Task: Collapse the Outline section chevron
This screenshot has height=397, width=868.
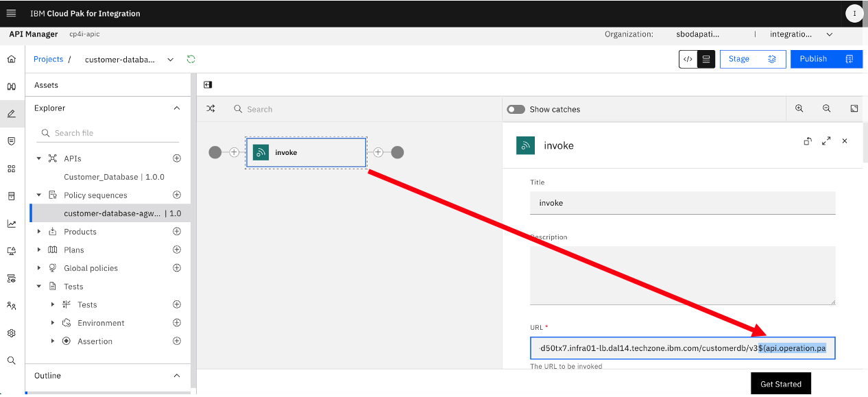Action: click(177, 376)
